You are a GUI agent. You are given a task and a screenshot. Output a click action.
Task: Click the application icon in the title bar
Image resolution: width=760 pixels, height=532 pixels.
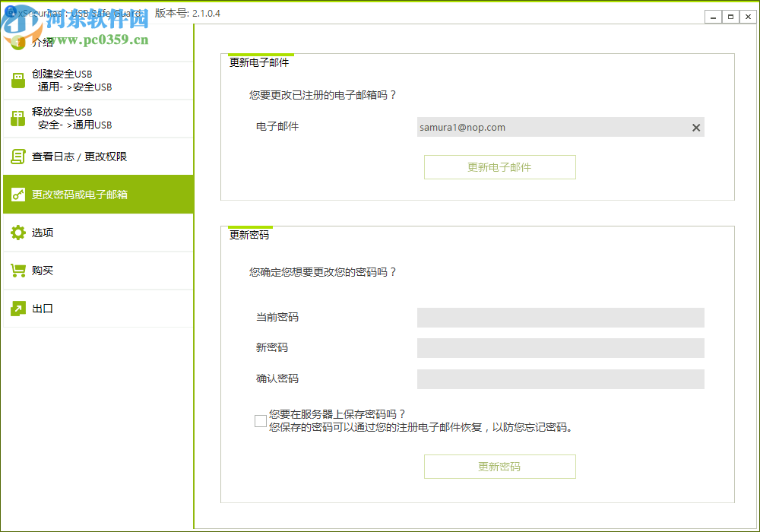pyautogui.click(x=9, y=13)
